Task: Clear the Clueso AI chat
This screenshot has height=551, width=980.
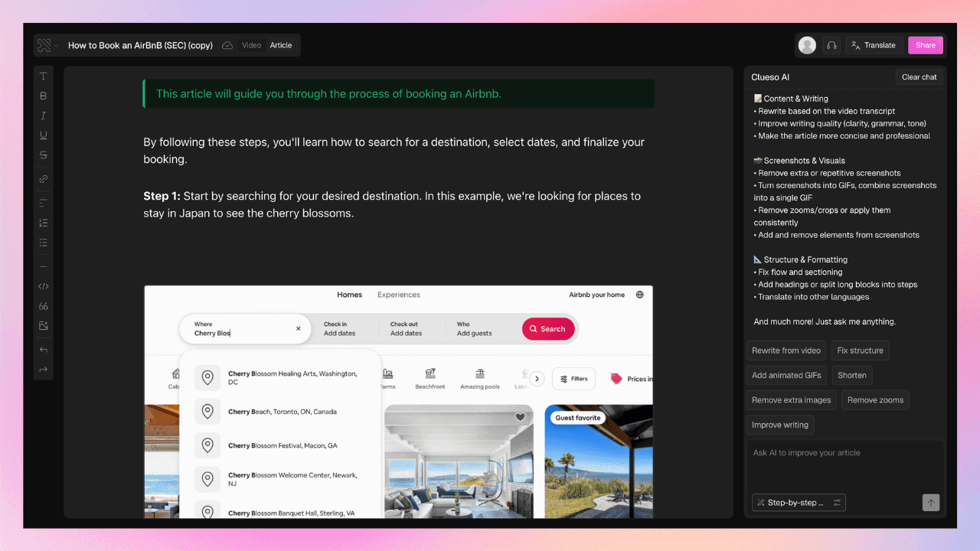Action: pyautogui.click(x=920, y=77)
